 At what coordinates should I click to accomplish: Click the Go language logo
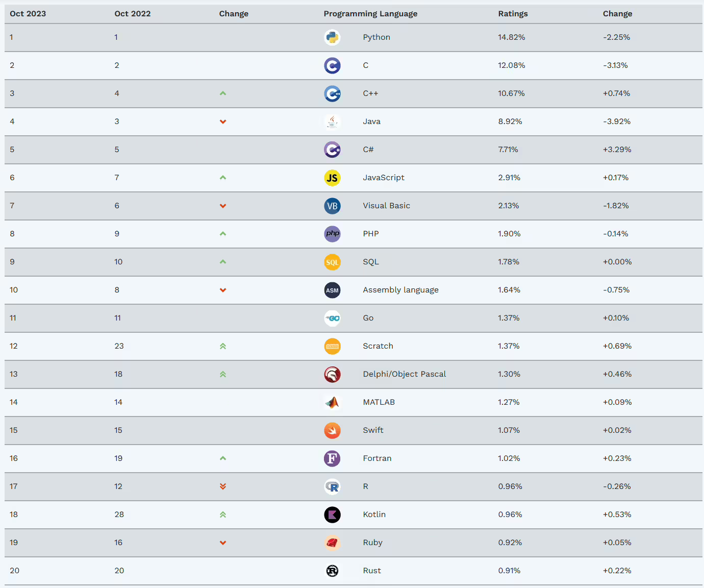click(x=332, y=318)
